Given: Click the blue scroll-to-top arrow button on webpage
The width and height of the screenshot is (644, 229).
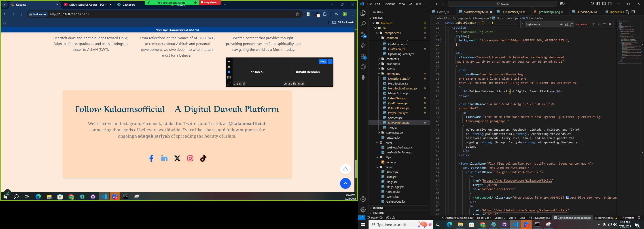Looking at the screenshot, I should click(345, 184).
